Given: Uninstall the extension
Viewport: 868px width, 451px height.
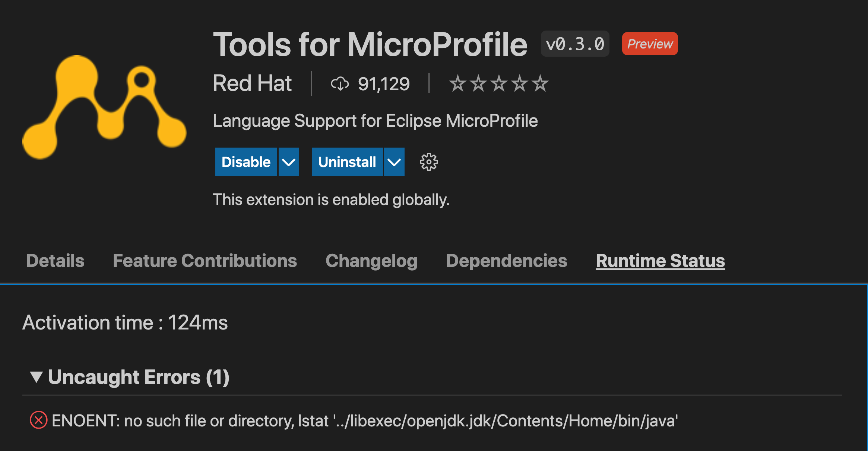Looking at the screenshot, I should pyautogui.click(x=347, y=162).
